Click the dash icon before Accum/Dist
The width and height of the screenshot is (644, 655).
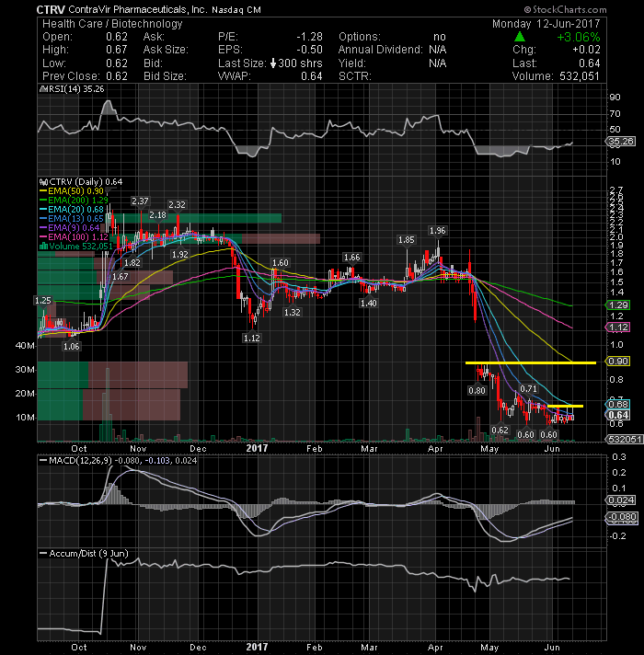point(42,554)
